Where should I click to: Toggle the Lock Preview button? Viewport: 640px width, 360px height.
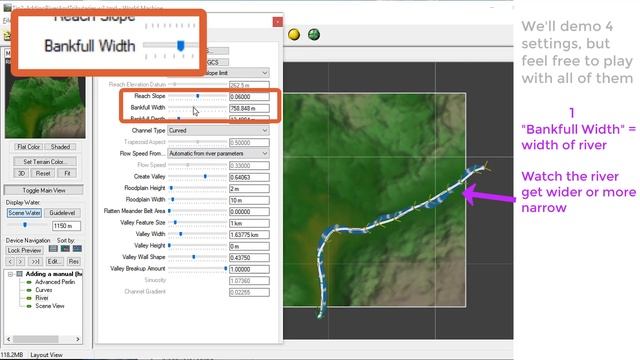(24, 250)
